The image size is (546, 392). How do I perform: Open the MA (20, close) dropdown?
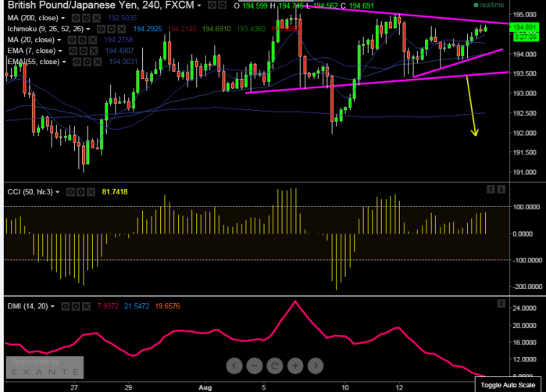point(59,40)
